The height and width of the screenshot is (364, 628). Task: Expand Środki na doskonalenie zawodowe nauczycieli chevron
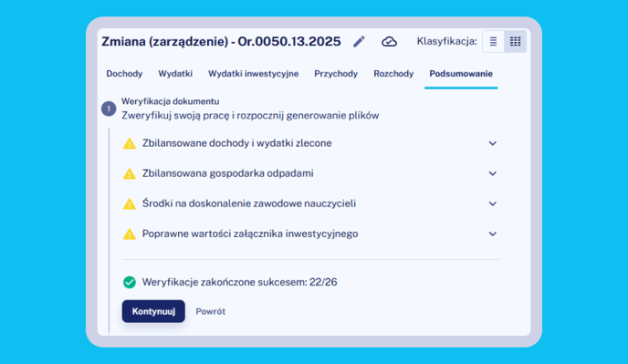point(493,203)
